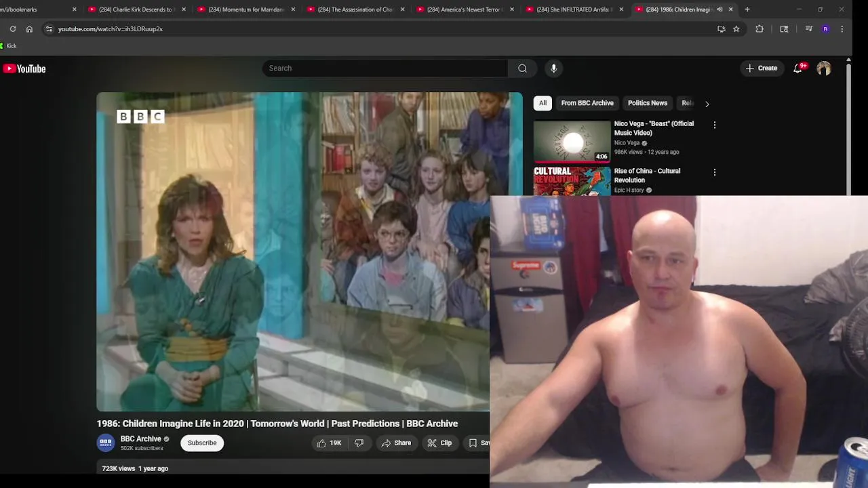Open the Kick bookmark
The width and height of the screenshot is (868, 488).
click(8, 46)
